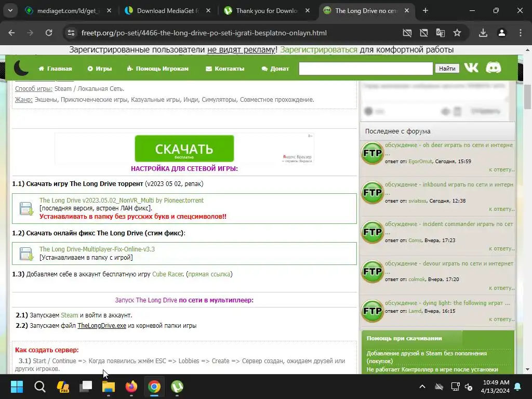Open the muted volume tray icon

click(x=469, y=387)
